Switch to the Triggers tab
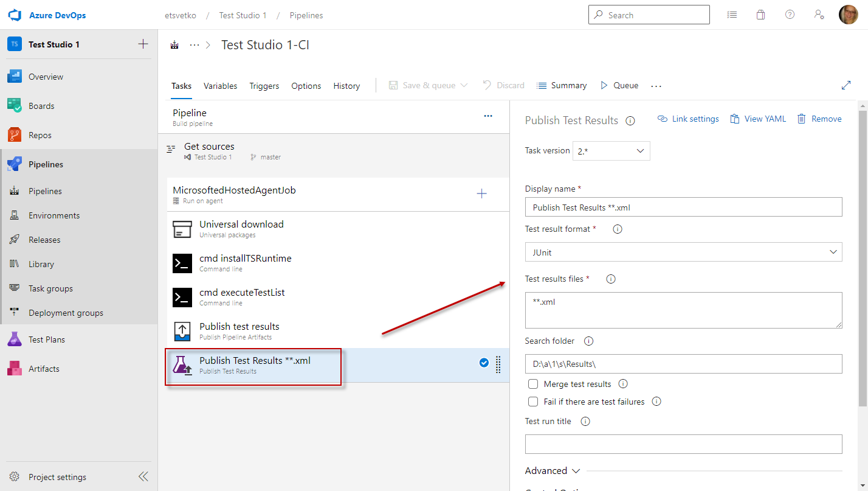This screenshot has width=868, height=491. (x=264, y=86)
